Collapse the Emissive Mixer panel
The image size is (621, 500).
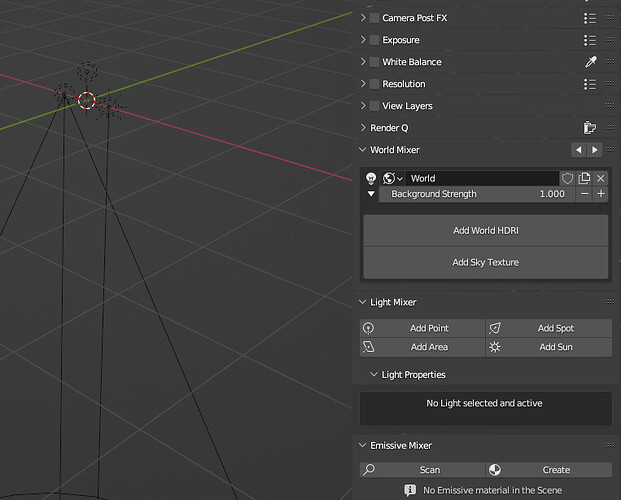[362, 445]
